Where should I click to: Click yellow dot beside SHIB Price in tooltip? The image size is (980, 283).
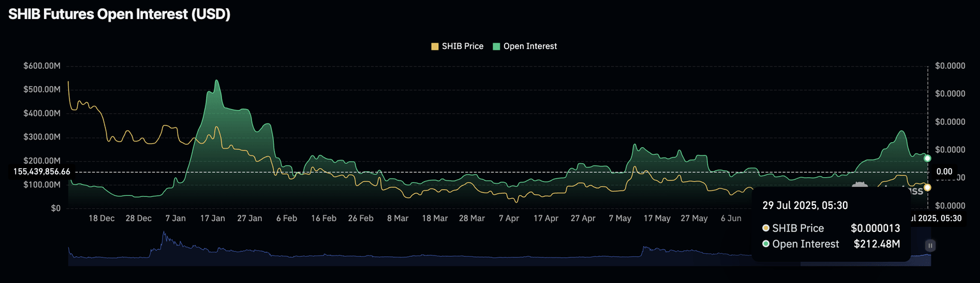pyautogui.click(x=766, y=228)
